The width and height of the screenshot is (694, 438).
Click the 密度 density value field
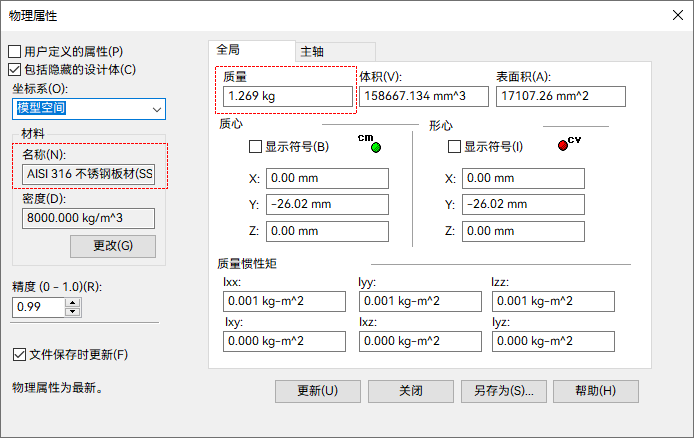point(88,218)
